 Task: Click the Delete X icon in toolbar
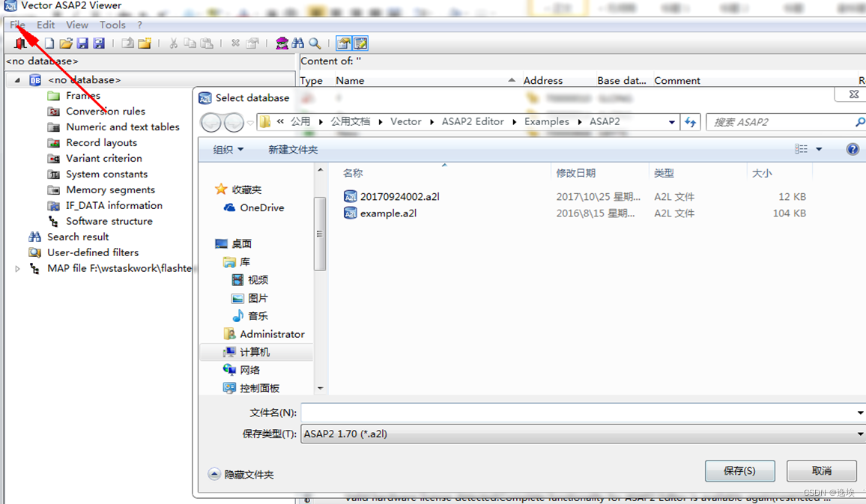point(235,43)
